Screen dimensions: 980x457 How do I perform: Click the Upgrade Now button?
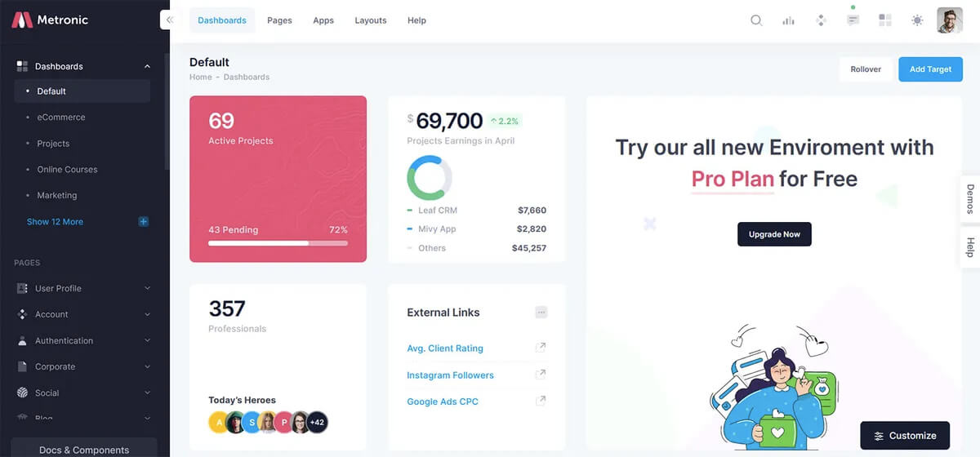pyautogui.click(x=774, y=234)
